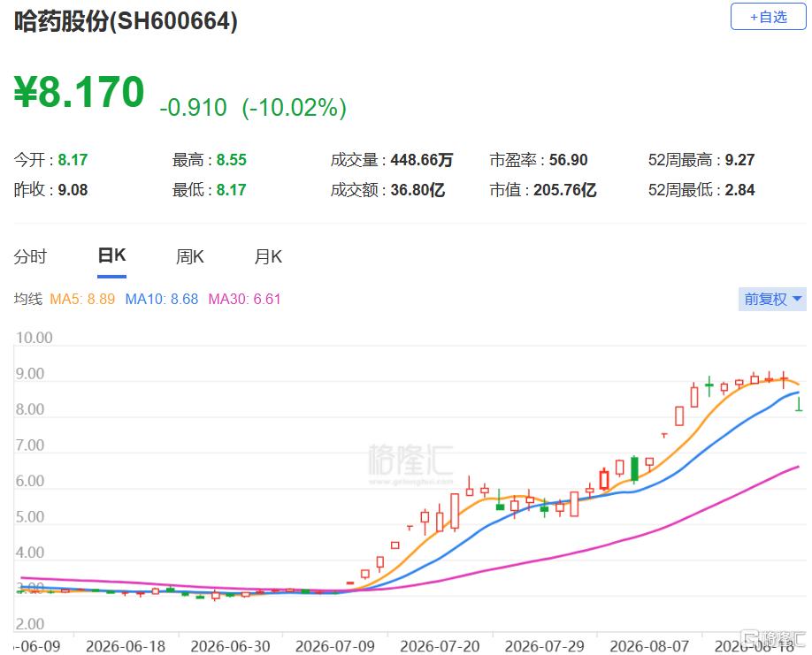Click the 最低 value 8.17

(232, 190)
